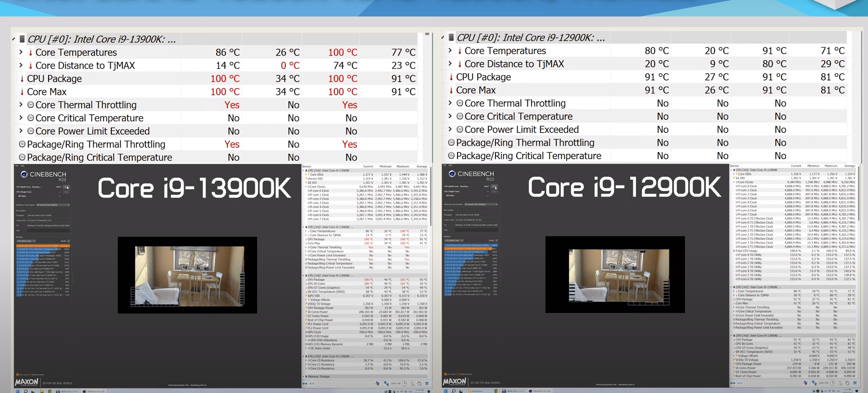Click the Cinebench logo in the 12900K window

point(471,175)
